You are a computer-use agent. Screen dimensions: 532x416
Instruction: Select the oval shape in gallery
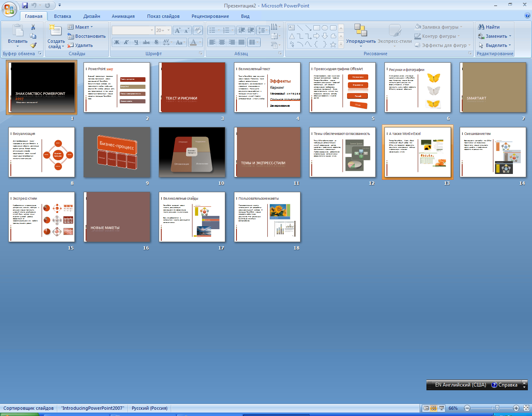(325, 28)
